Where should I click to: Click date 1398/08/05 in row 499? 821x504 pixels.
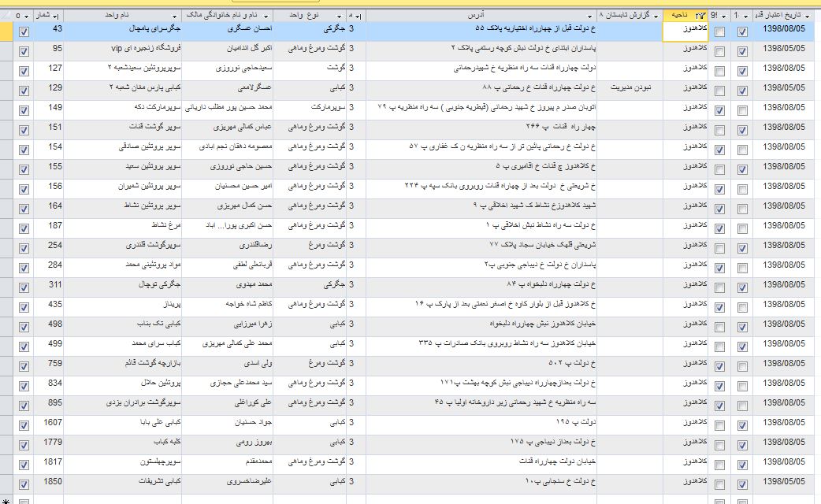784,343
